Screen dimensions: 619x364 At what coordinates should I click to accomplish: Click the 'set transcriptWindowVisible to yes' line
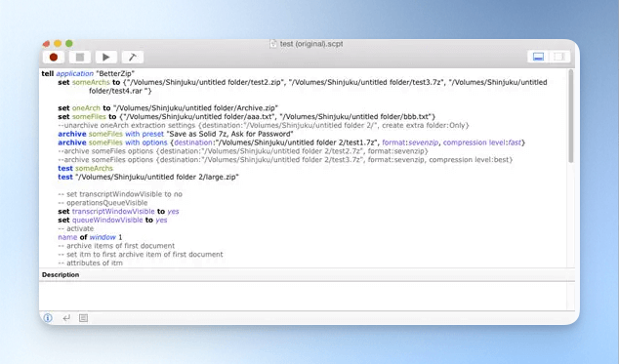click(118, 211)
